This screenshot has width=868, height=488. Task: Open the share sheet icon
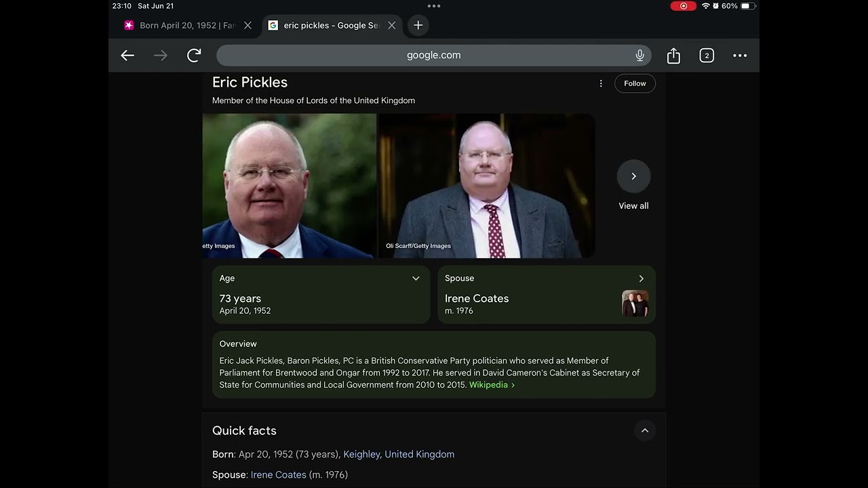click(673, 56)
